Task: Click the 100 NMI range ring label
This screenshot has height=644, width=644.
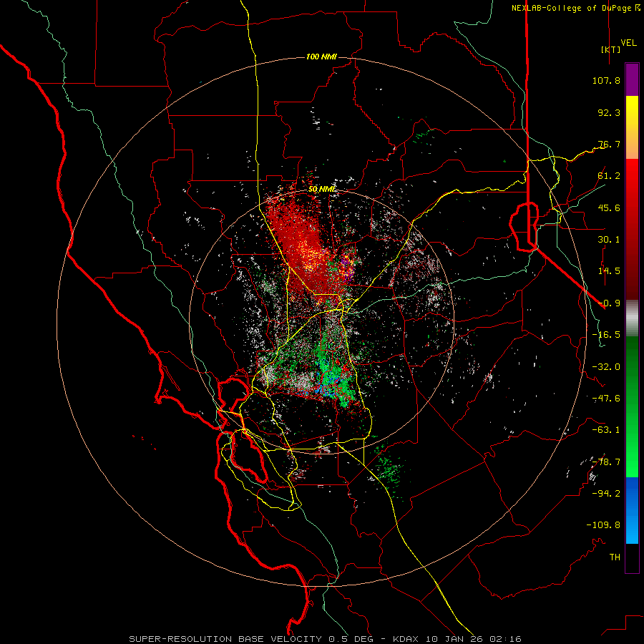Action: tap(321, 57)
